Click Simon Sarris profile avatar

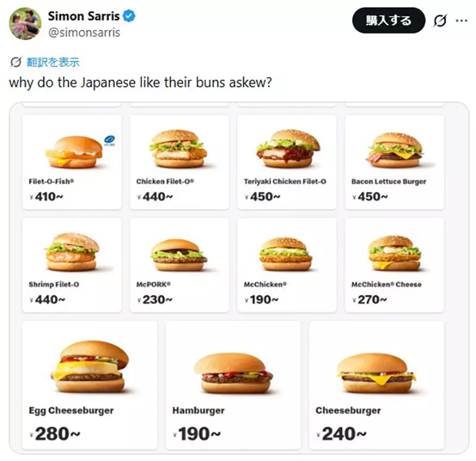pyautogui.click(x=25, y=23)
